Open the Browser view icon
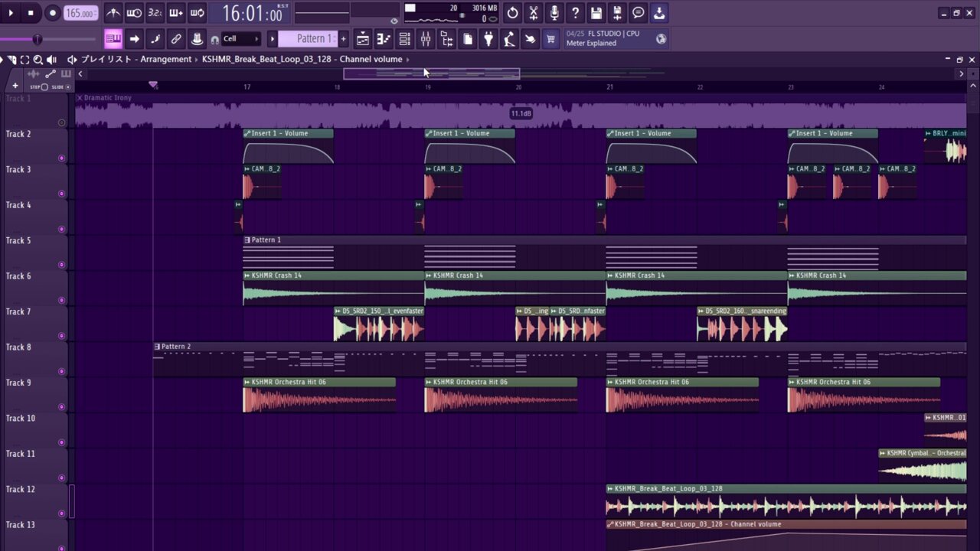 point(446,39)
